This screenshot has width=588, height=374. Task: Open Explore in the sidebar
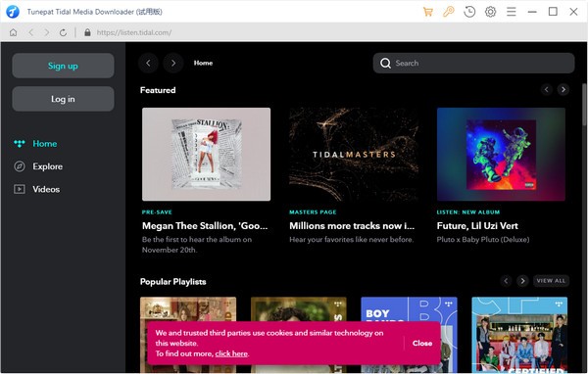(x=48, y=166)
